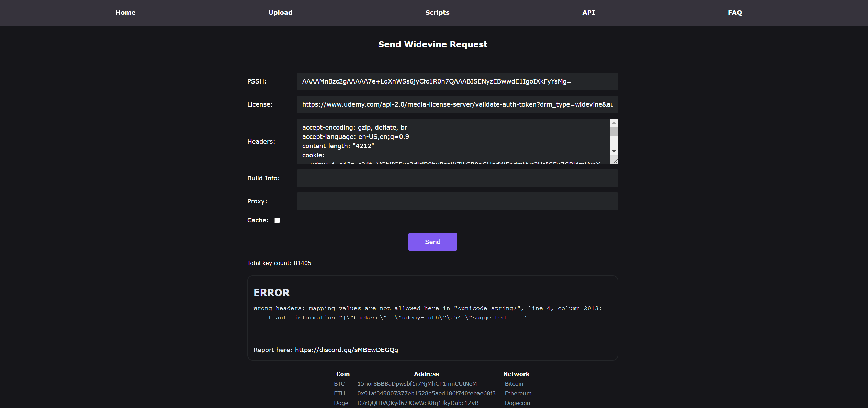This screenshot has height=408, width=868.
Task: Navigate to the API page
Action: click(588, 13)
